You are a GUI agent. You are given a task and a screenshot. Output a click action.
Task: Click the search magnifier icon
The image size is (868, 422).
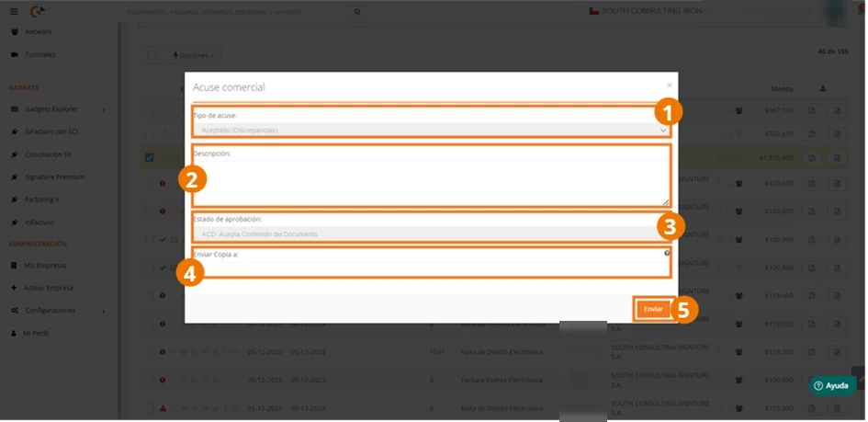357,12
